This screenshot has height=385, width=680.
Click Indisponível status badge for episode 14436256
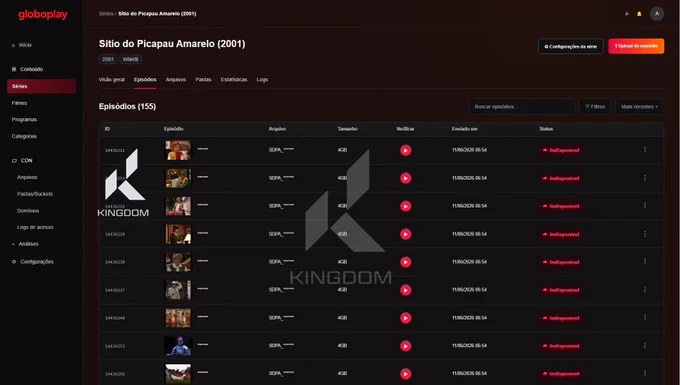click(x=561, y=374)
